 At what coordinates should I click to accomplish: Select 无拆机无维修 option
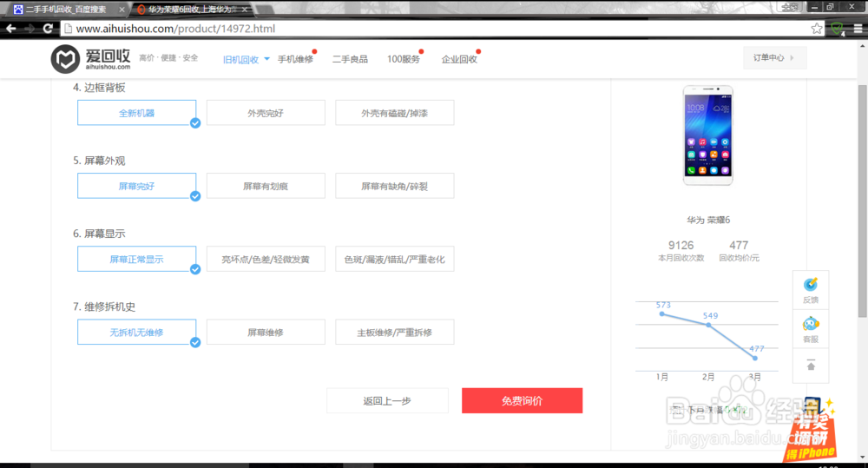pyautogui.click(x=137, y=333)
